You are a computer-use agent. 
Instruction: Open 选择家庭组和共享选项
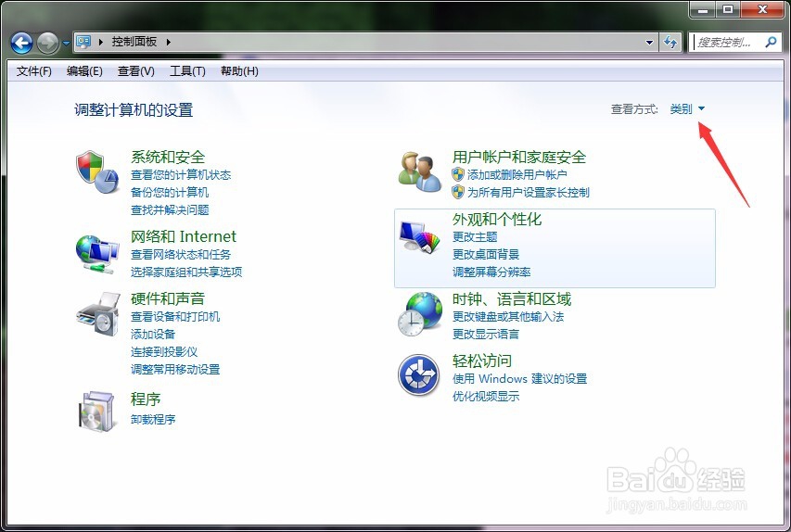[x=186, y=272]
